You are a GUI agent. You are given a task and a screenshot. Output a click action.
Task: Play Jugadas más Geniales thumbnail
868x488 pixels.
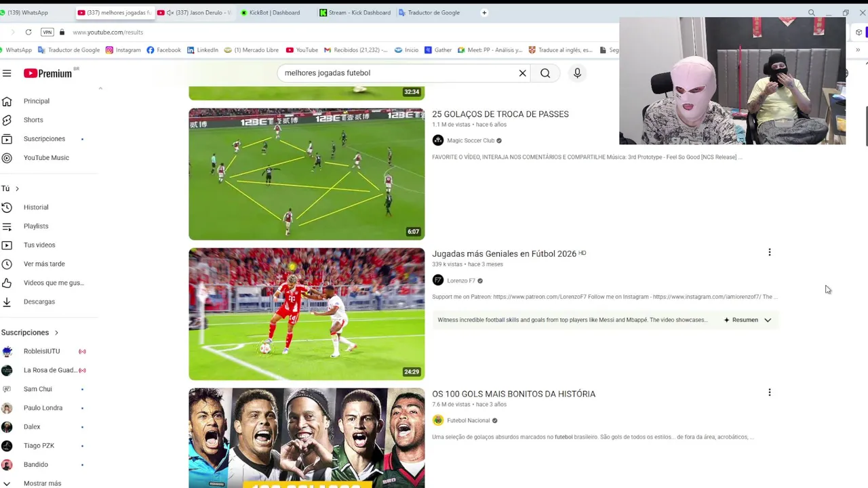coord(307,314)
